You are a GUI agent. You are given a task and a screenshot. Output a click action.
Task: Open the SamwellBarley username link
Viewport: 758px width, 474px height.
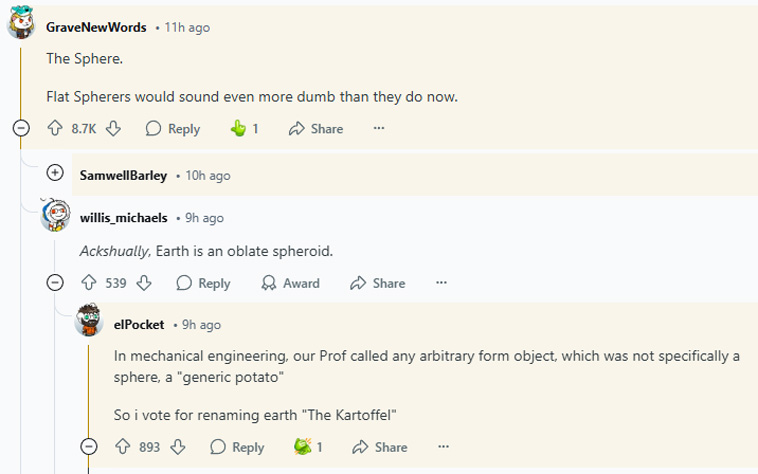click(x=123, y=175)
